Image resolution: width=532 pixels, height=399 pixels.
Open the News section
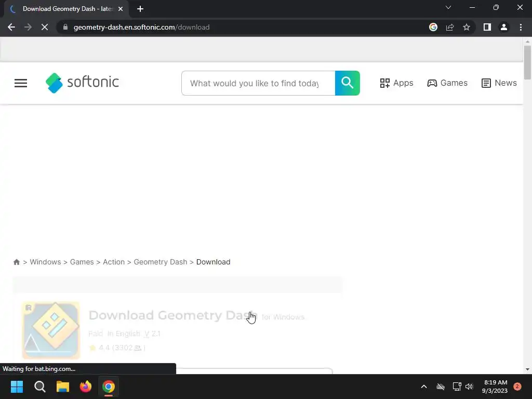(x=499, y=83)
